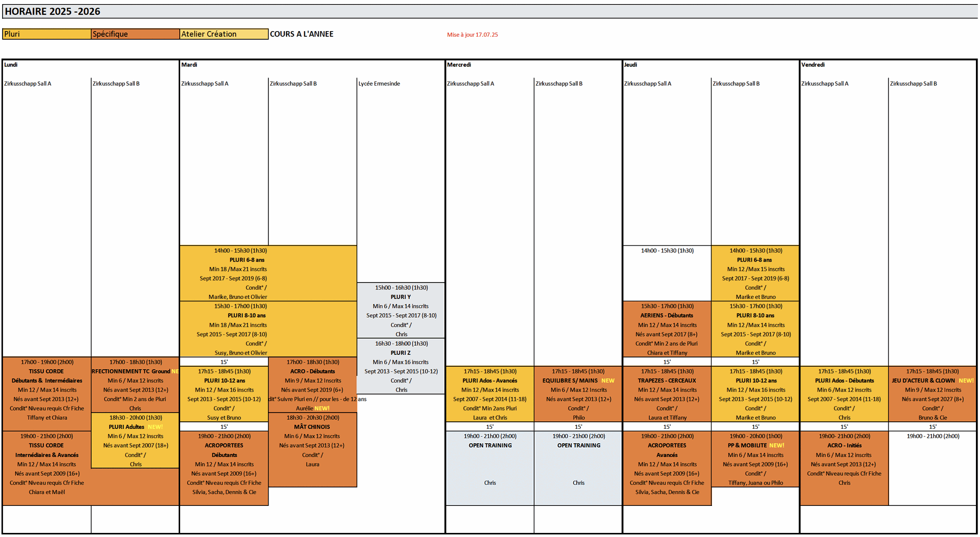Select PLURI Ados - Débutants course title
The height and width of the screenshot is (537, 980).
[x=844, y=381]
